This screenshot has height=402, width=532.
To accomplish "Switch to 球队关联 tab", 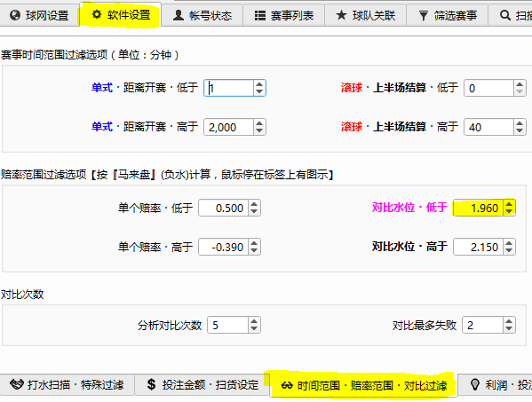I will [365, 16].
